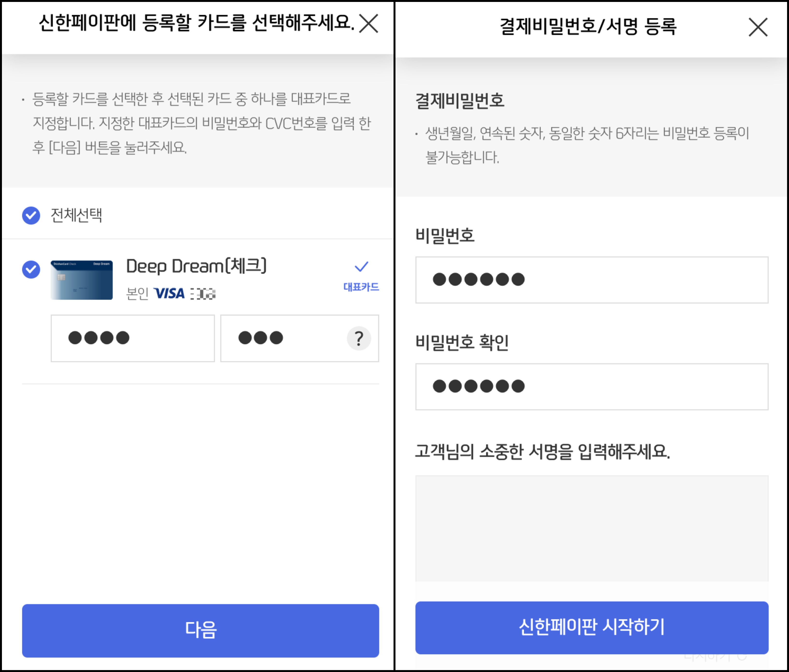Open the CVC help question icon

pos(359,338)
